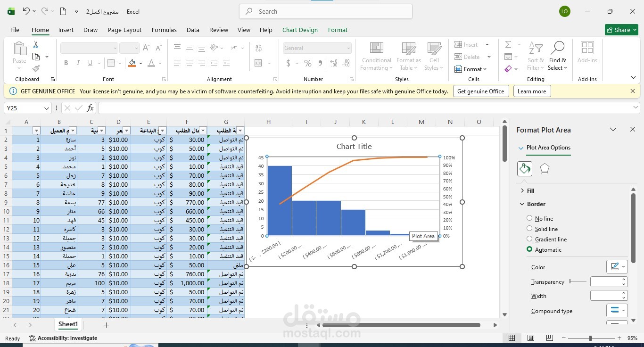Select Fill & Line bucket icon in pane
Viewport: 644px width, 347px height.
(x=525, y=168)
